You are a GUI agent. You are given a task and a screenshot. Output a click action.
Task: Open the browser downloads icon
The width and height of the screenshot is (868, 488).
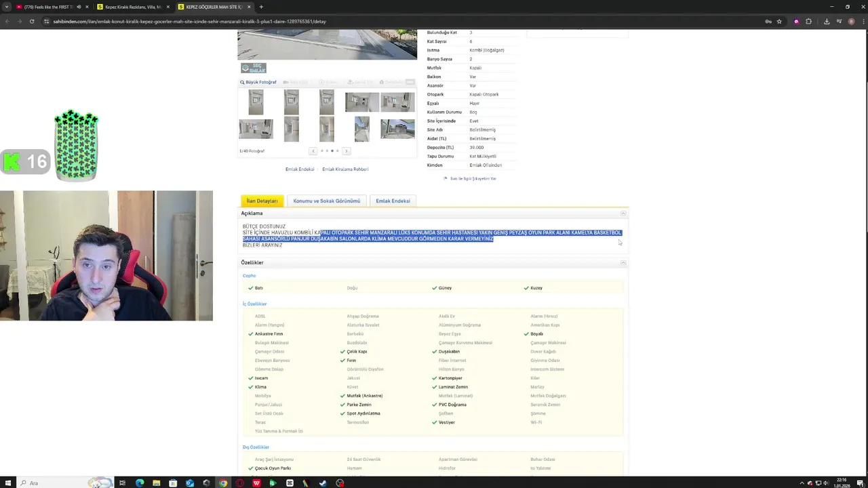pyautogui.click(x=826, y=21)
